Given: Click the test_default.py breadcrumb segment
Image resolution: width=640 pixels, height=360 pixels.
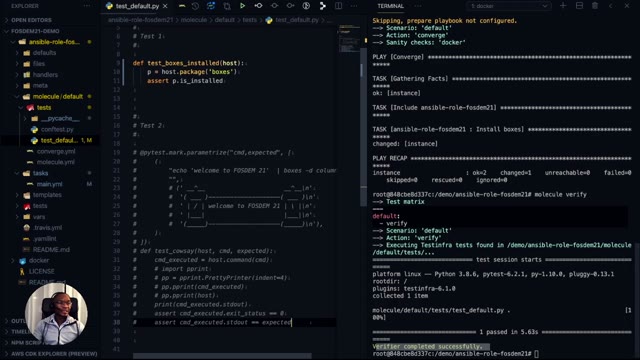Looking at the screenshot, I should pos(297,20).
